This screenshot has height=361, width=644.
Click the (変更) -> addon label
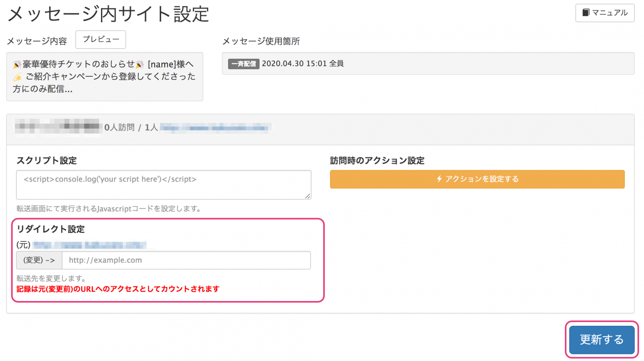(x=39, y=260)
